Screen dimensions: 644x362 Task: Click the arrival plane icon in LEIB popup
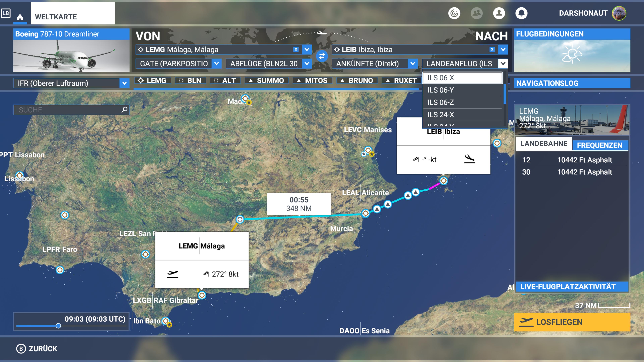click(x=470, y=159)
